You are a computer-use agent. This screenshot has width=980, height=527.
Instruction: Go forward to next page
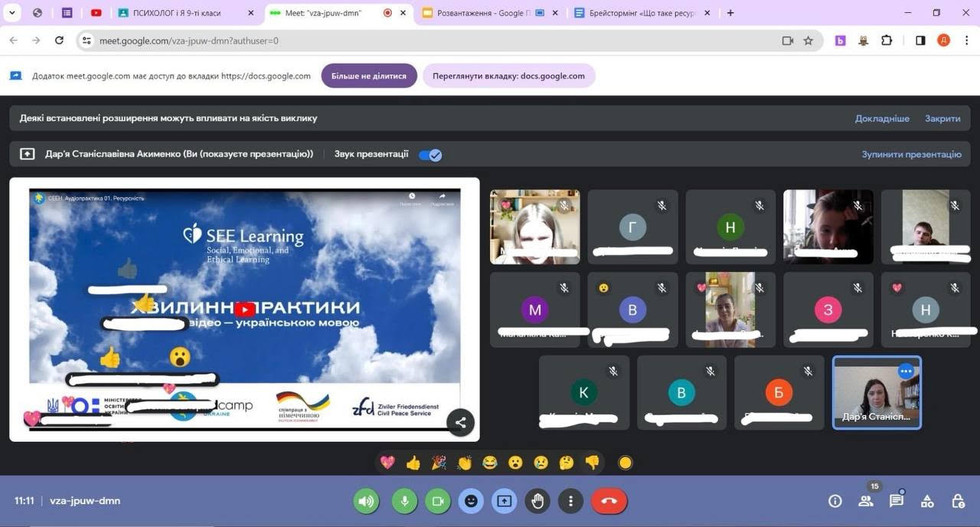[36, 41]
